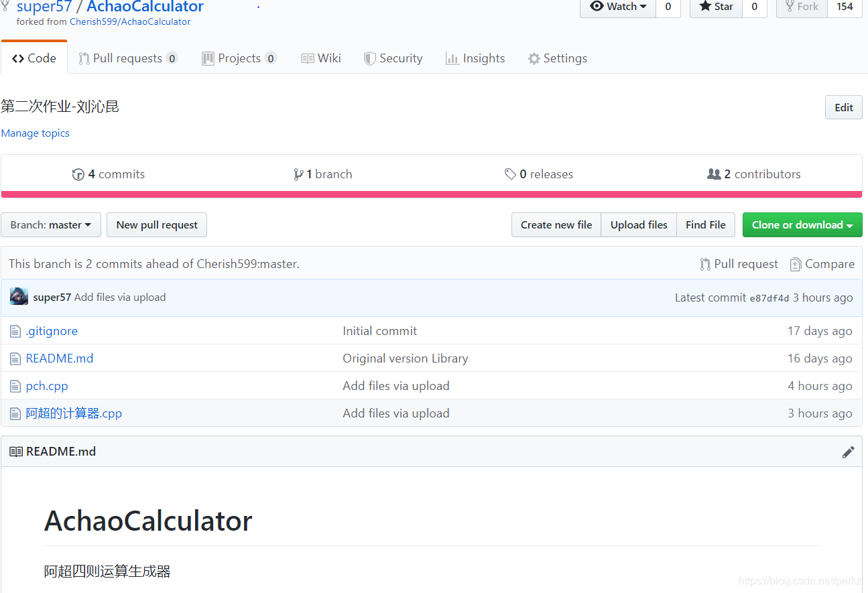Click the people icon next to contributors

pos(714,174)
